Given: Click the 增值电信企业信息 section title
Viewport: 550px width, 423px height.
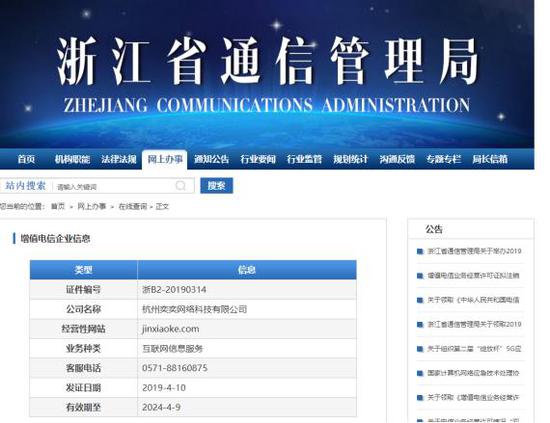Looking at the screenshot, I should pos(55,239).
